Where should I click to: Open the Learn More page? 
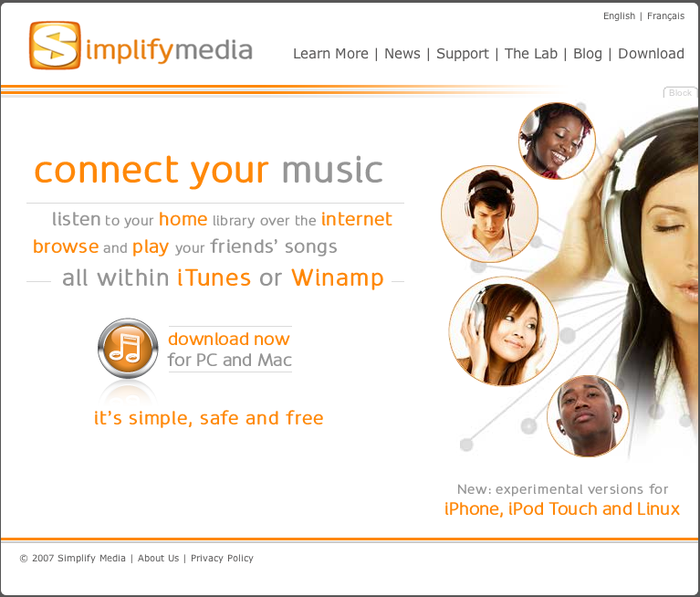click(330, 54)
